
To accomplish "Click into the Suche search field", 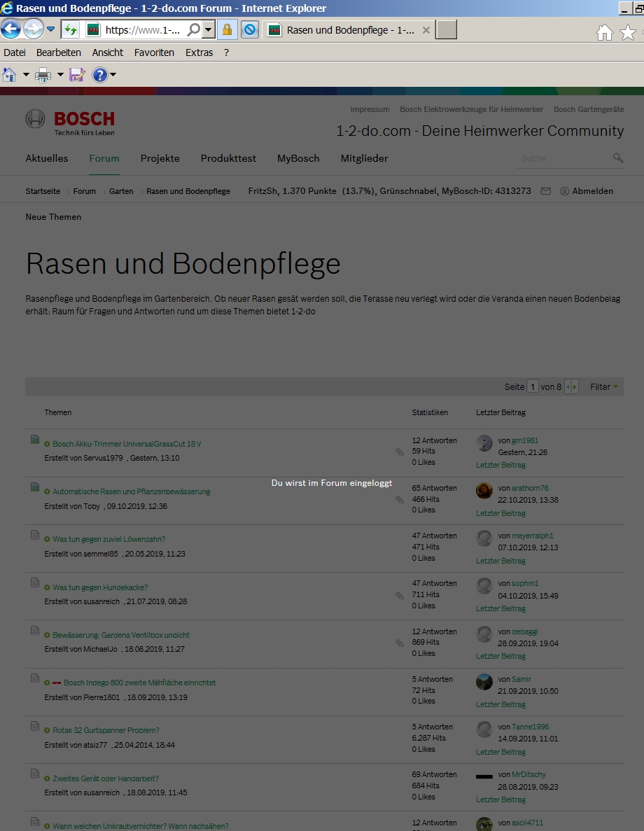I will click(x=564, y=158).
